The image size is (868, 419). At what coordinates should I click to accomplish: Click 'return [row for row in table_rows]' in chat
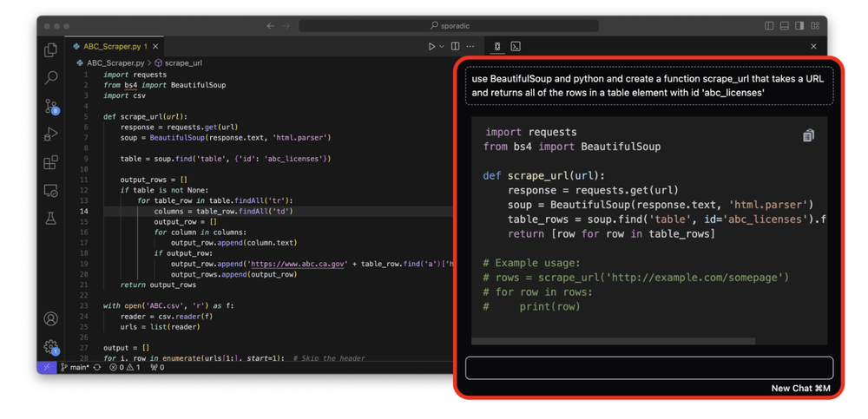612,234
